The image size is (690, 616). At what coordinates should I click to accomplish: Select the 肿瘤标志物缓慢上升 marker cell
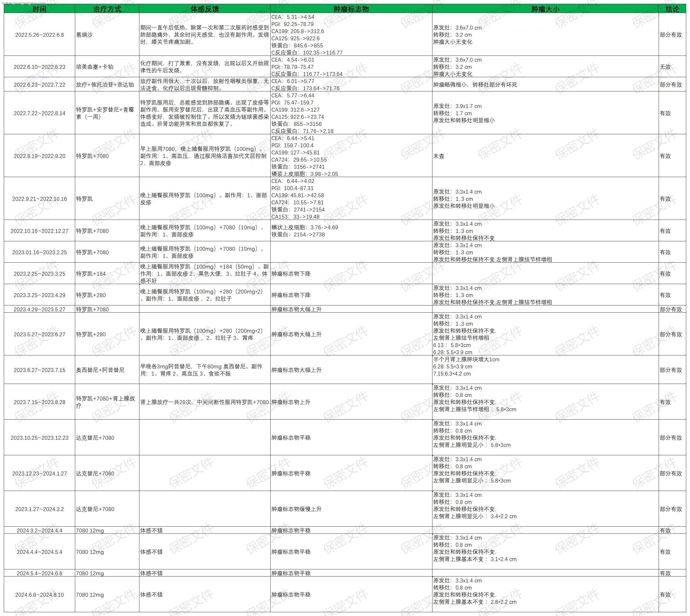click(351, 509)
